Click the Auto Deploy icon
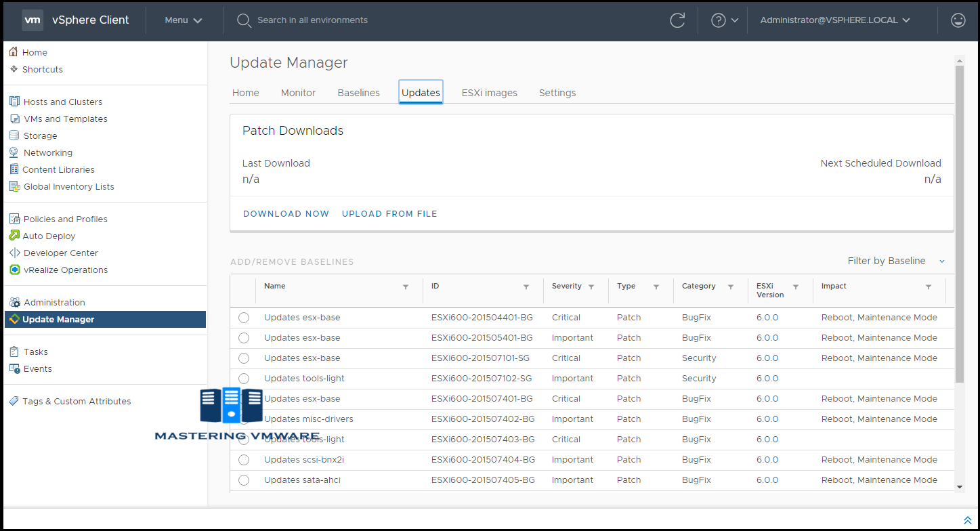The height and width of the screenshot is (531, 980). pos(14,236)
